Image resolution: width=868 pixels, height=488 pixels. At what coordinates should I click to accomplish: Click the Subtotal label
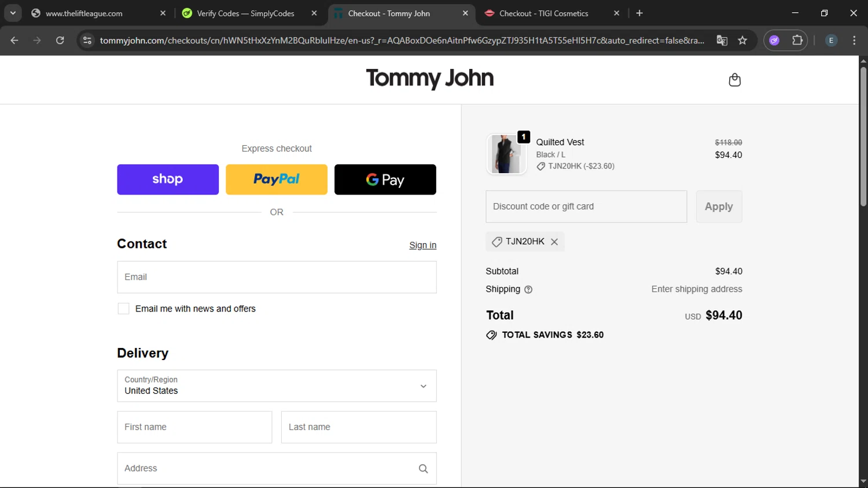click(x=502, y=271)
